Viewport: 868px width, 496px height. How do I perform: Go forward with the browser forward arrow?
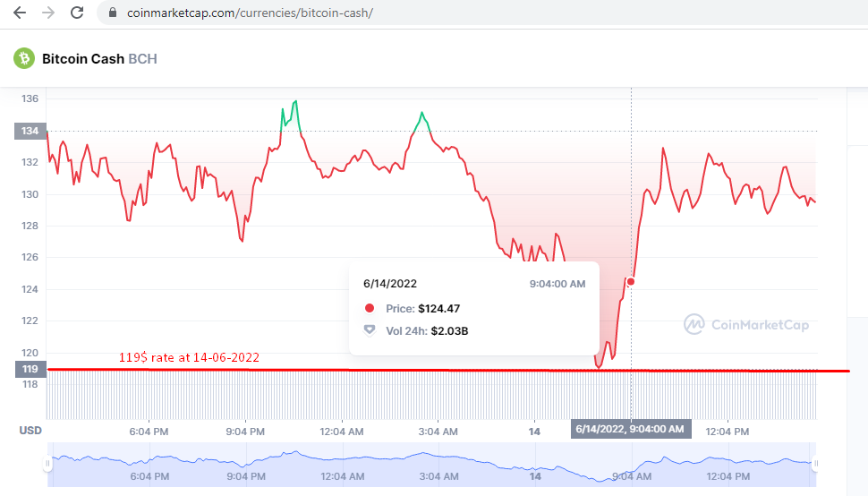pos(48,13)
